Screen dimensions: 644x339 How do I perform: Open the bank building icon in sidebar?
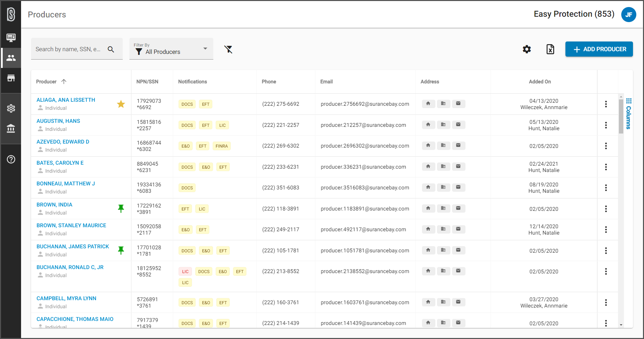coord(11,128)
